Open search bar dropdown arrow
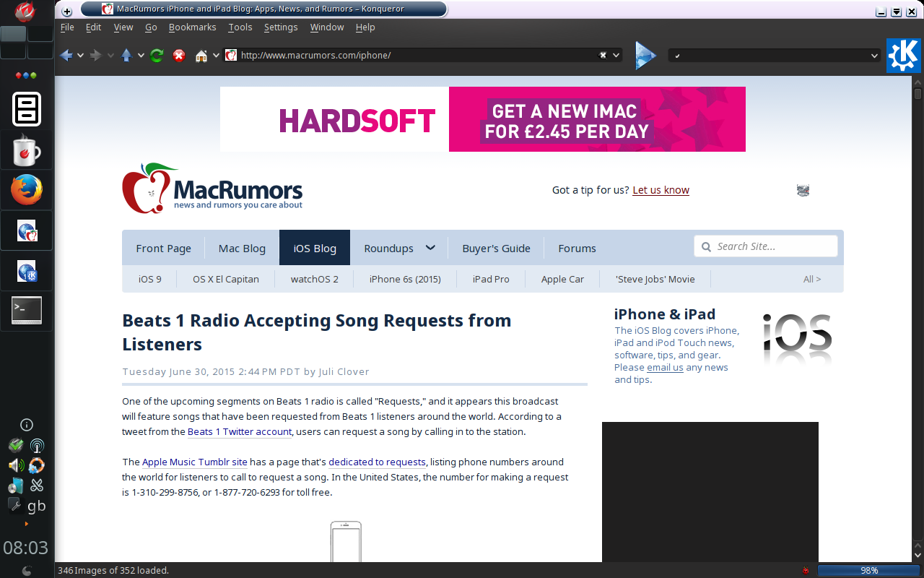924x578 pixels. pos(874,56)
